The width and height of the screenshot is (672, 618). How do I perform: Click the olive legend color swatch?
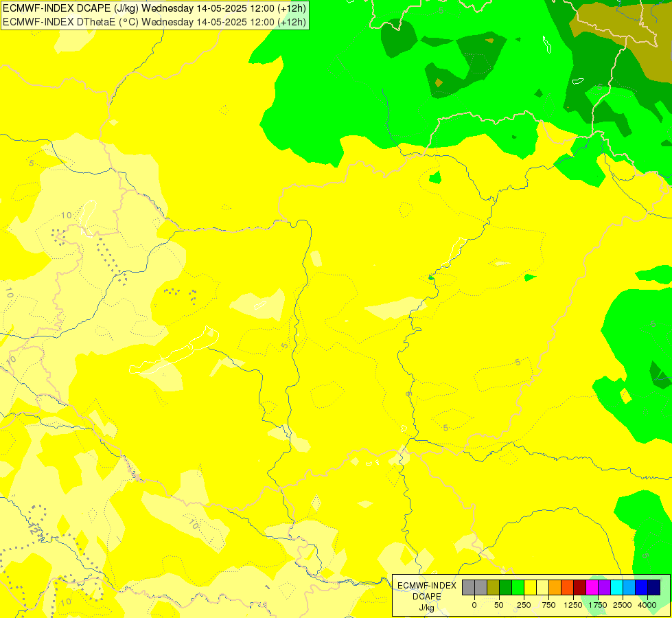coord(493,588)
